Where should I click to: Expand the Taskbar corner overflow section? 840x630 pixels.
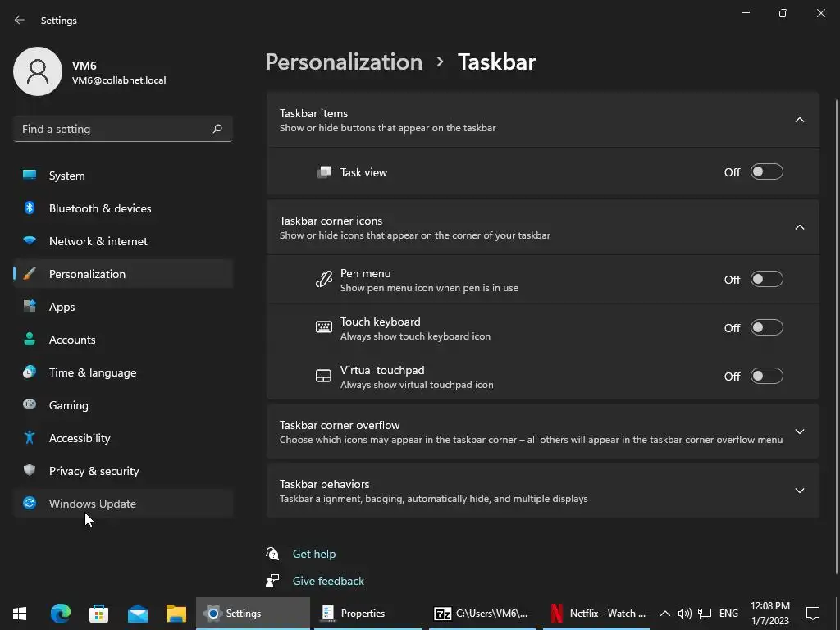(800, 431)
